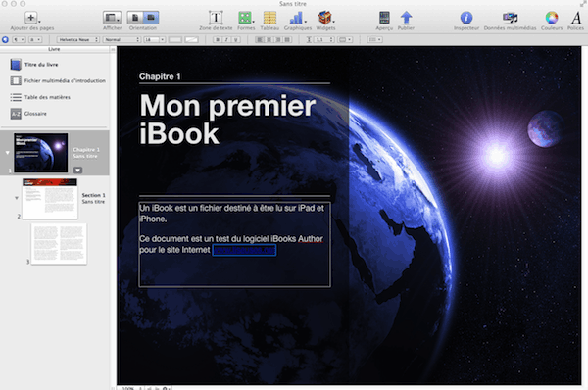Click the intro media film icon
Viewport: 588px width, 390px height.
(x=16, y=80)
